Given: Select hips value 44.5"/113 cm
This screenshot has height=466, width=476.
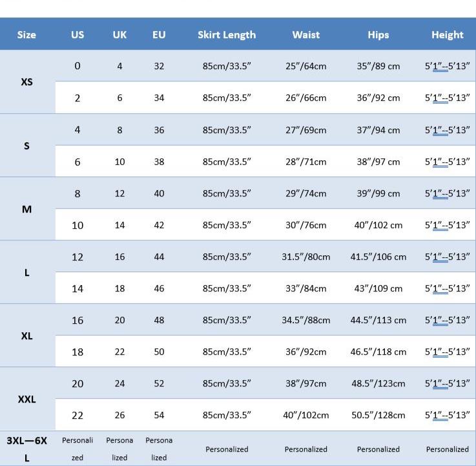Looking at the screenshot, I should (378, 320).
